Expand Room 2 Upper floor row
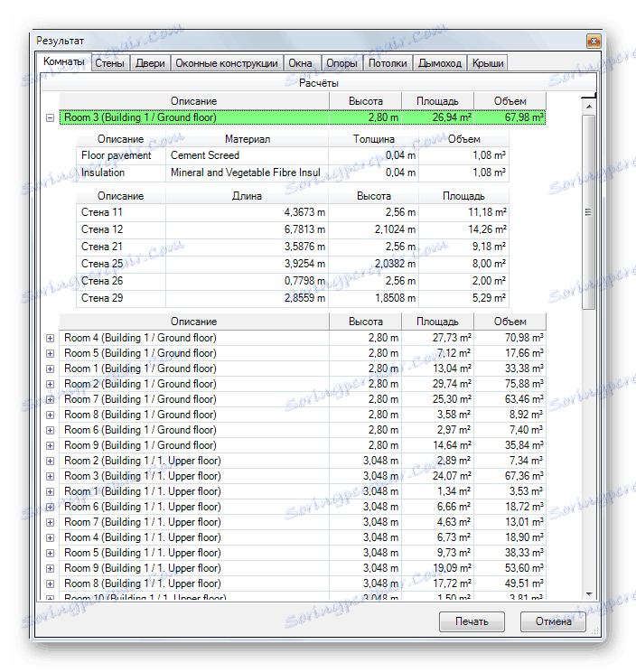636x672 pixels. pyautogui.click(x=51, y=462)
